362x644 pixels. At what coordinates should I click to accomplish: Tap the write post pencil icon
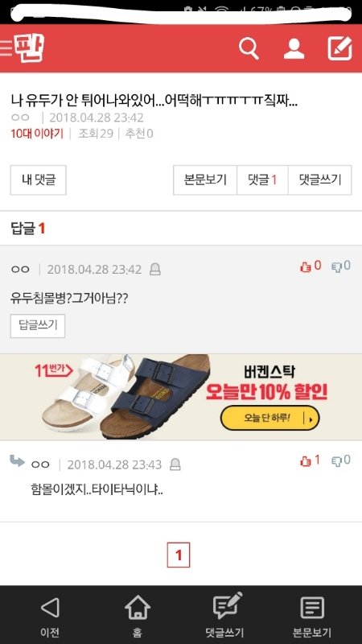pos(339,48)
